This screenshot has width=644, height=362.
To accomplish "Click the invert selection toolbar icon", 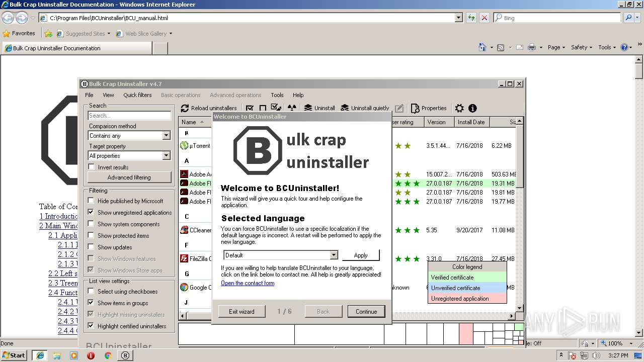I will click(x=276, y=108).
